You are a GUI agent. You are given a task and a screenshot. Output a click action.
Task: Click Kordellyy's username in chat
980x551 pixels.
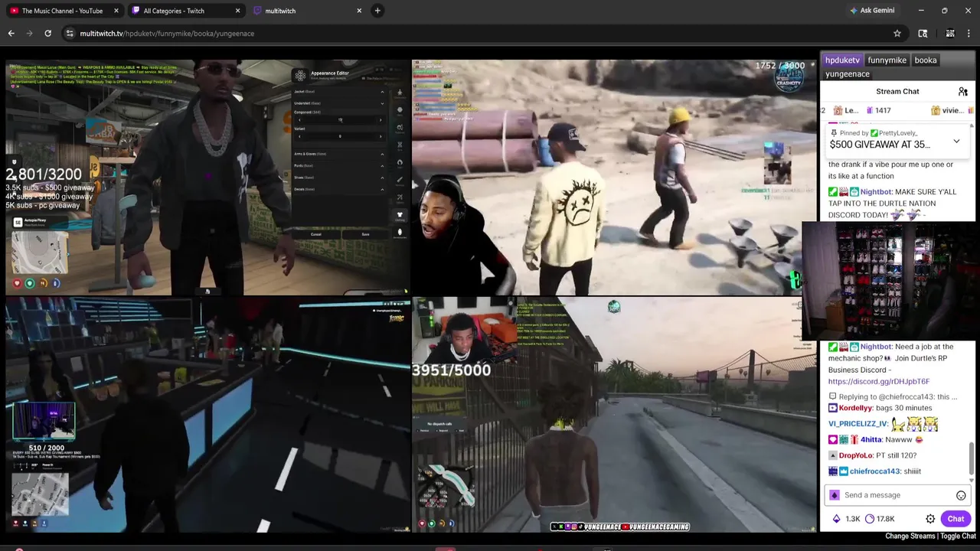[x=855, y=408]
